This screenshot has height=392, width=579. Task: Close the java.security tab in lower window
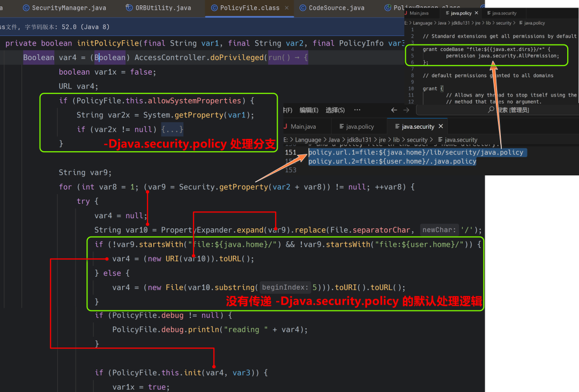(441, 127)
